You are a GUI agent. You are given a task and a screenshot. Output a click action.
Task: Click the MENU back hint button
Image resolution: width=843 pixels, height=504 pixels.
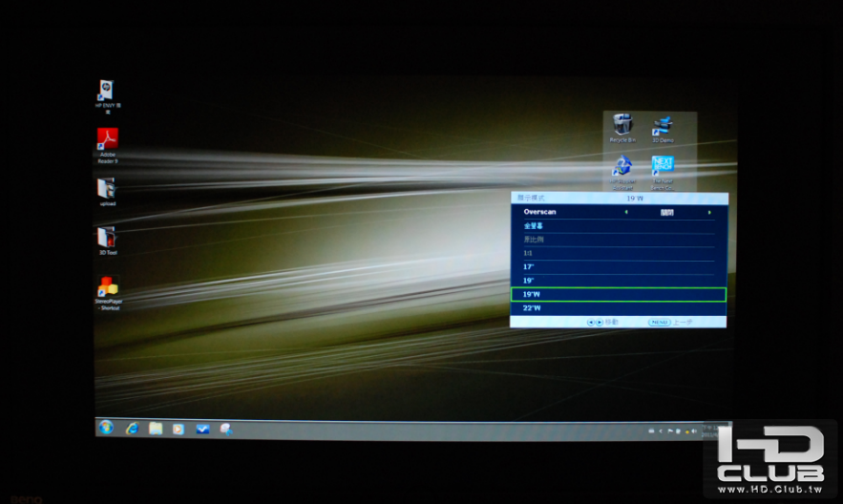point(659,323)
